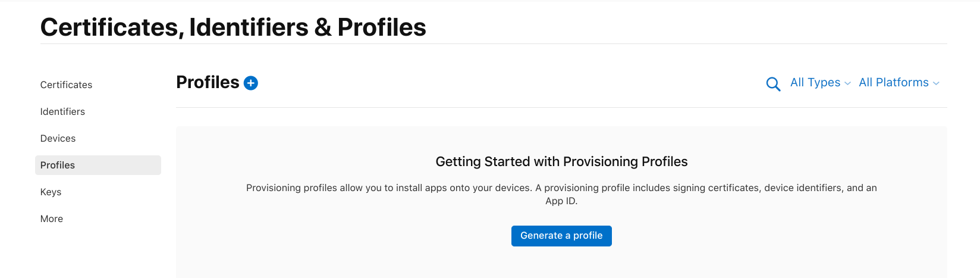
Task: Open the Keys section
Action: pos(51,192)
